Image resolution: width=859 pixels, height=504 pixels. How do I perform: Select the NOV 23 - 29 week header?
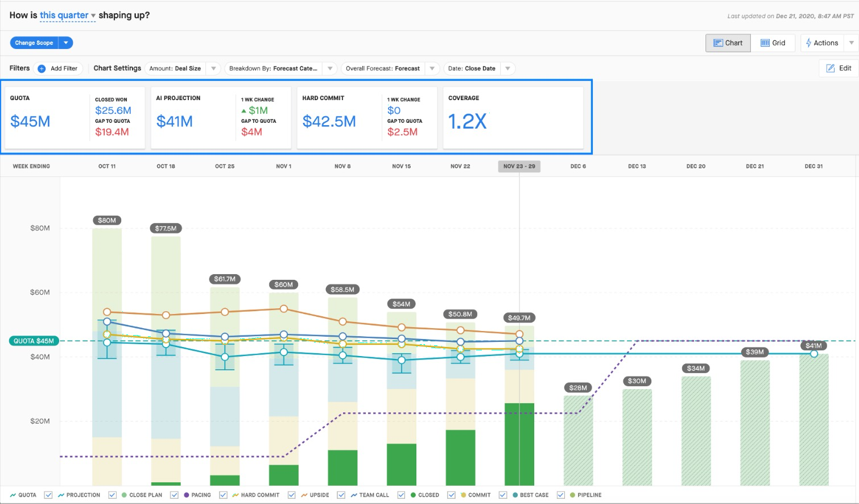point(519,166)
